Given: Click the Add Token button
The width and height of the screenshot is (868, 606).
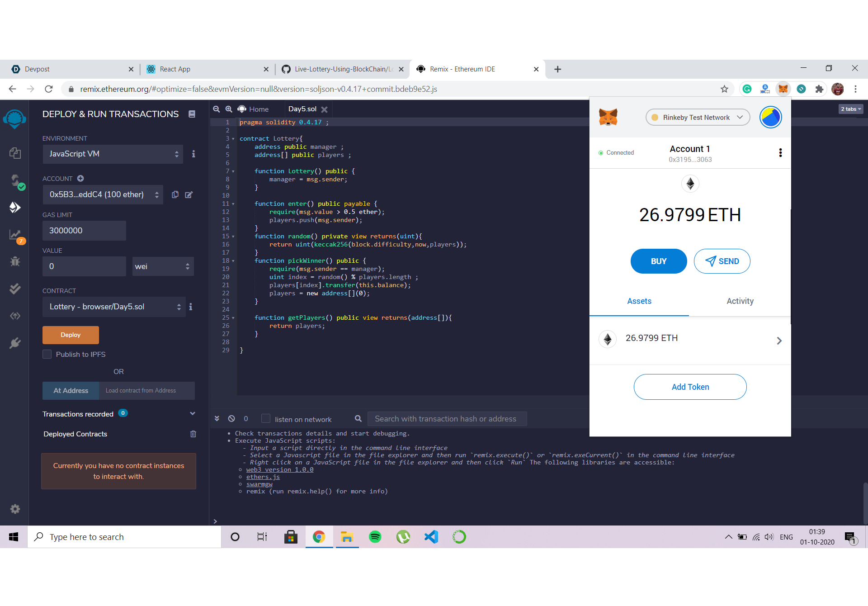Looking at the screenshot, I should (690, 387).
